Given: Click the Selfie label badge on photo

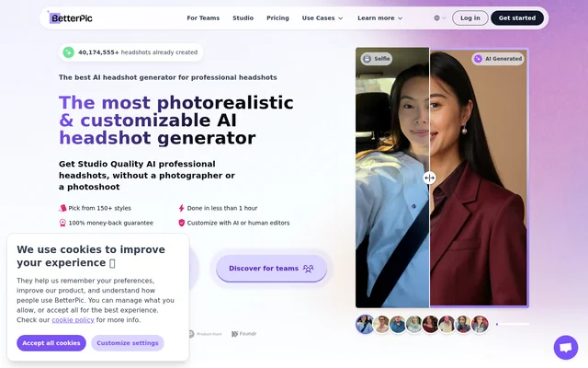Looking at the screenshot, I should (377, 59).
